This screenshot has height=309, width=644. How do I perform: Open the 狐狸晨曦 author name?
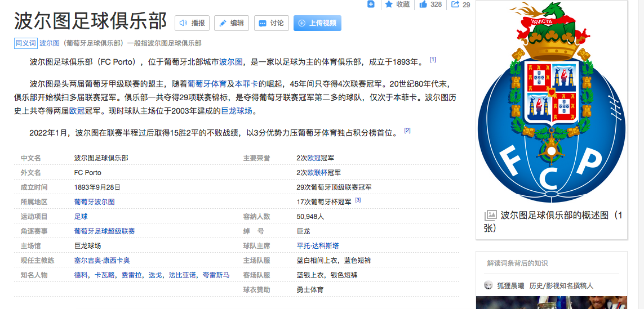[510, 285]
